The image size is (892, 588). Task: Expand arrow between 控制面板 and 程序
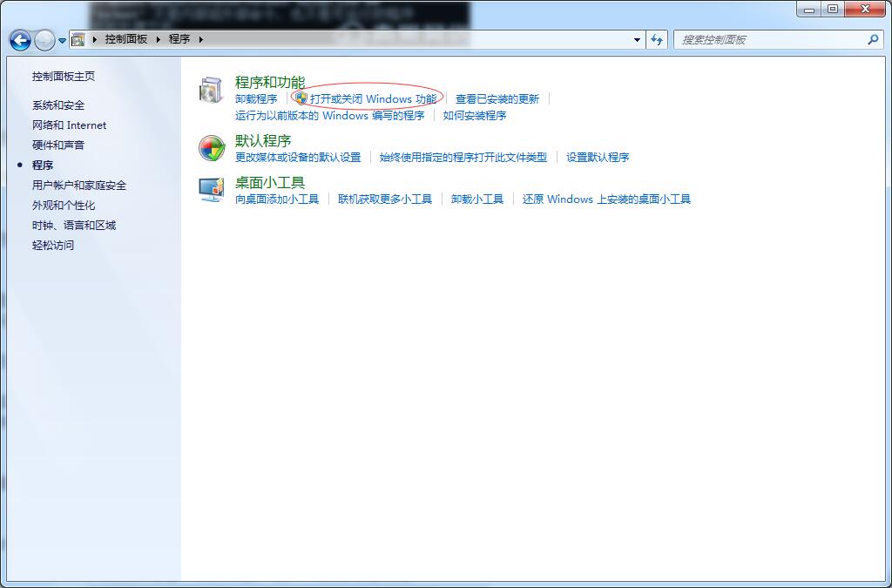[159, 39]
